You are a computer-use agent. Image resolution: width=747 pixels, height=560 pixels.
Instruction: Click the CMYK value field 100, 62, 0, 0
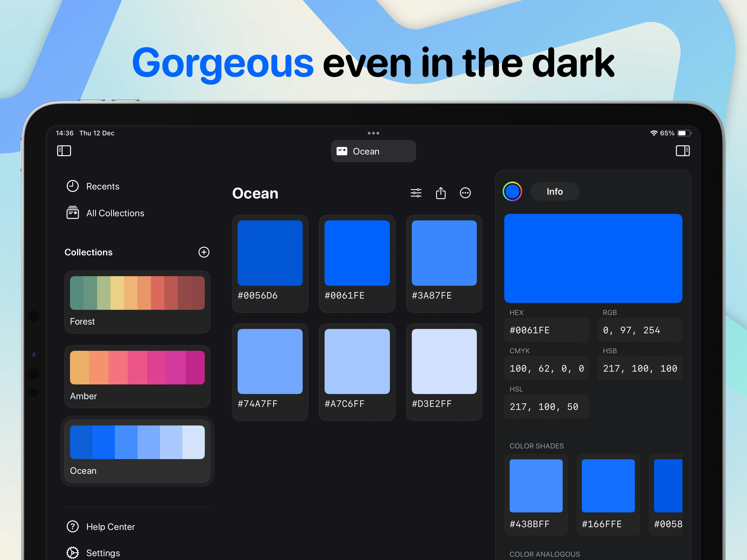click(546, 368)
